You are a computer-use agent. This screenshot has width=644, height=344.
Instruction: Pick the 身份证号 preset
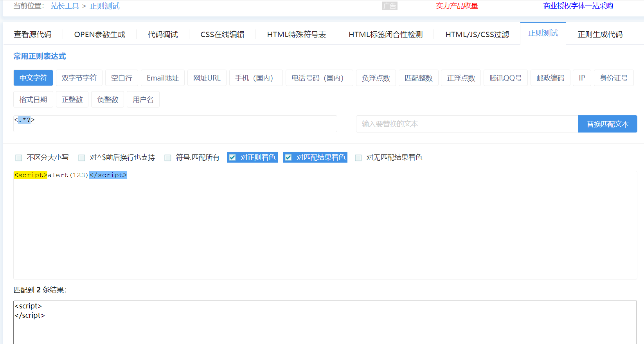tap(613, 78)
